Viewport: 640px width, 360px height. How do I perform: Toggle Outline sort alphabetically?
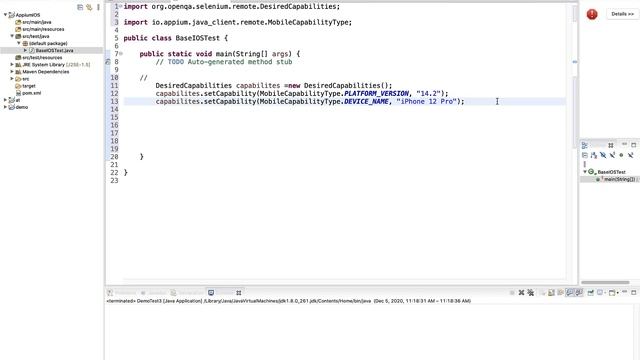[594, 155]
